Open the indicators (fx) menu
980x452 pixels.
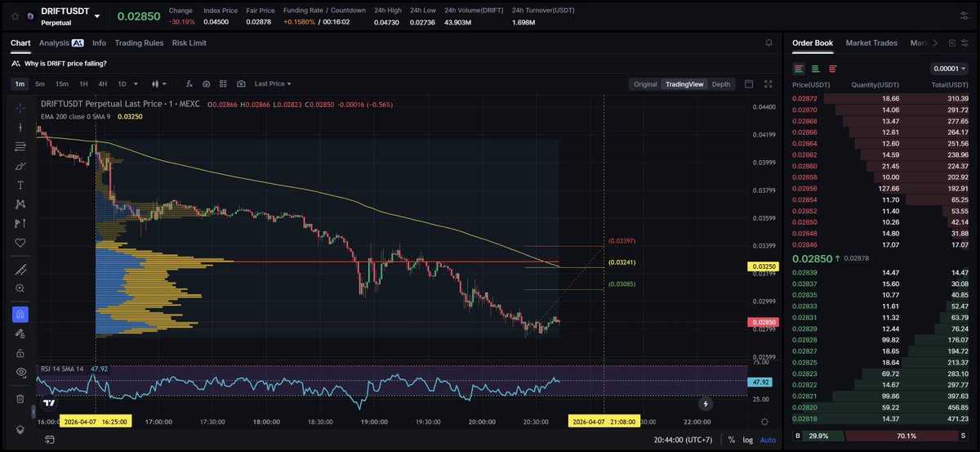(x=189, y=83)
